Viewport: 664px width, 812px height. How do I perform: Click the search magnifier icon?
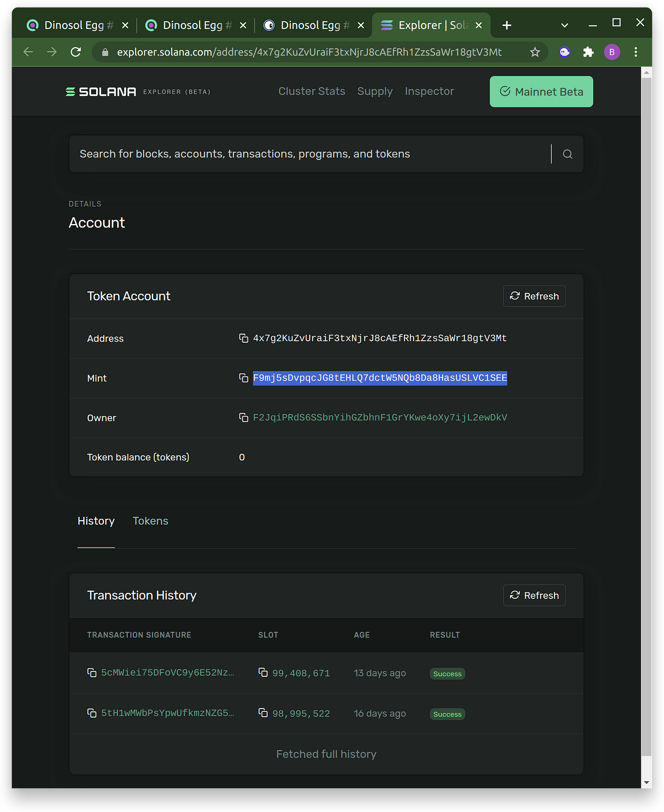point(568,154)
